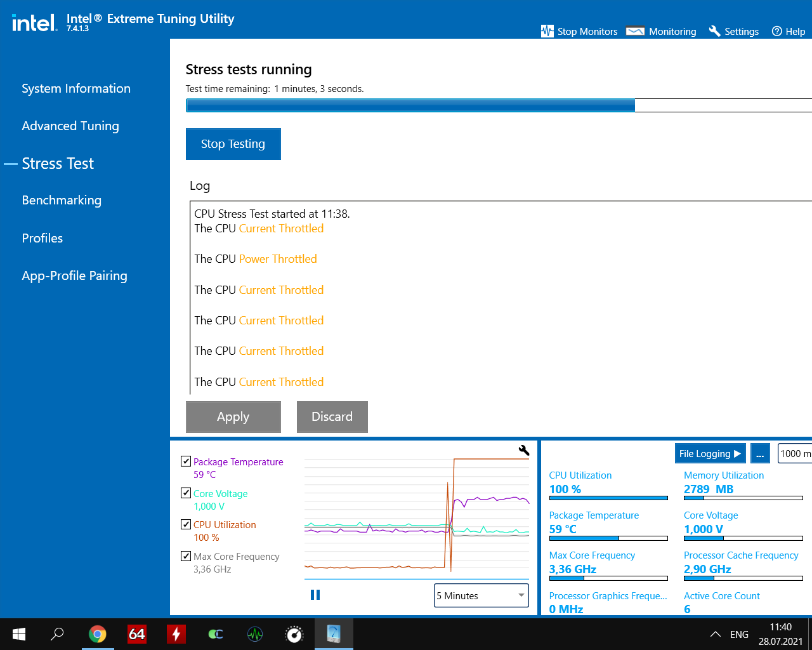Screen dimensions: 812x650
Task: Navigate to App-Profile Pairing
Action: tap(75, 275)
